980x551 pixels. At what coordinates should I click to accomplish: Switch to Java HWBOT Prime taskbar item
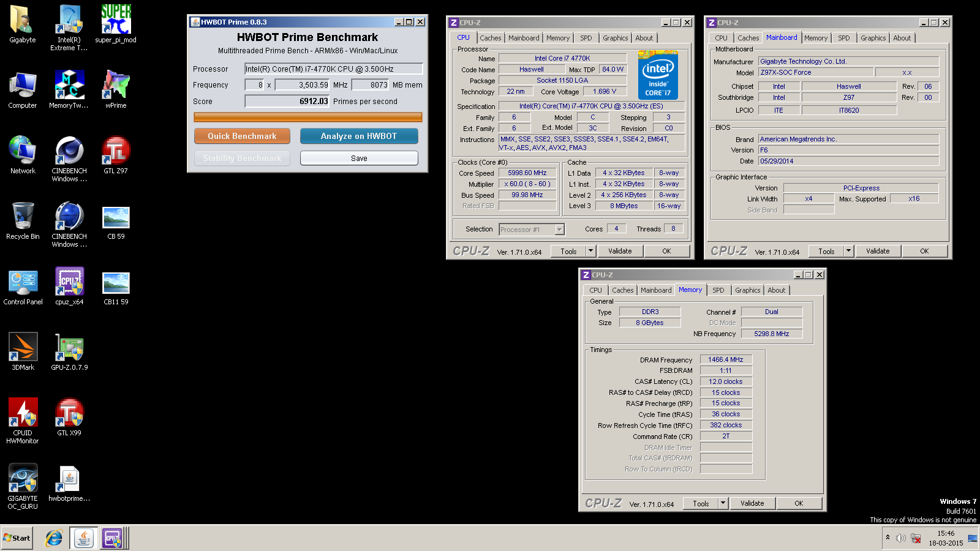[x=83, y=538]
